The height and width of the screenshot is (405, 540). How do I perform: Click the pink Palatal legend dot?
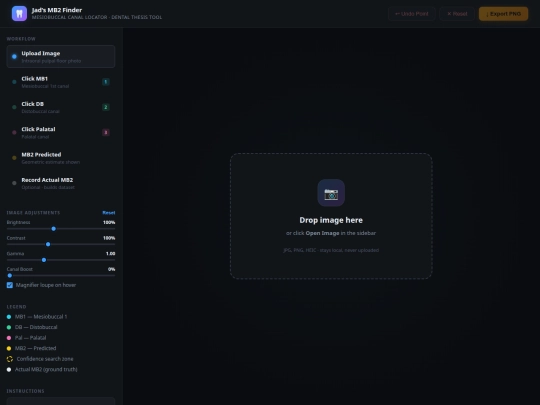click(x=9, y=338)
